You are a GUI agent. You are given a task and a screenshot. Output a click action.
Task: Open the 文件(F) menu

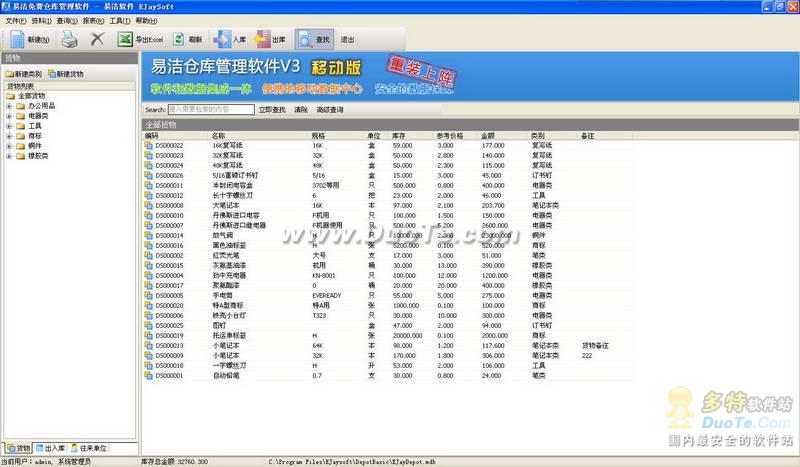15,20
